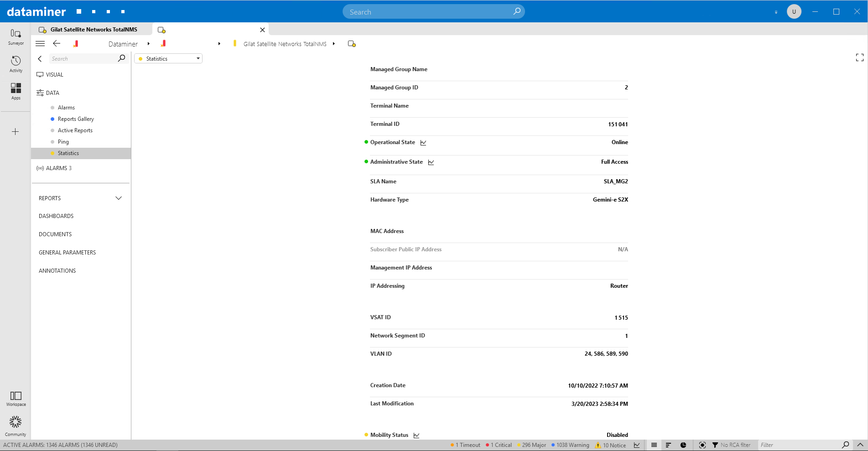Filter alarms by 296 Major

pos(531,445)
